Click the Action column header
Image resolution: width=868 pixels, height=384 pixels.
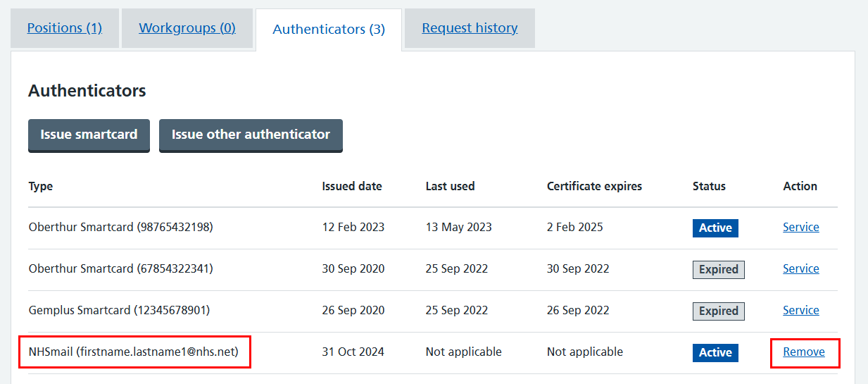[800, 186]
